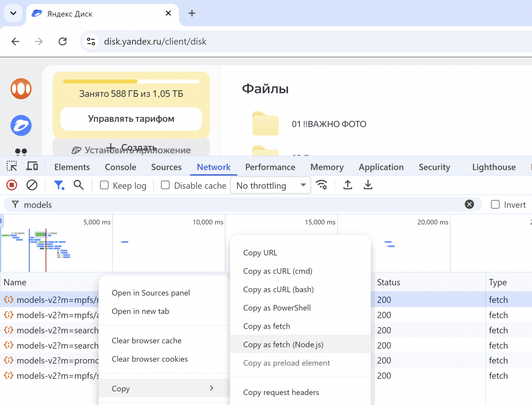This screenshot has height=405, width=532.
Task: Click the storage usage progress bar
Action: [131, 81]
